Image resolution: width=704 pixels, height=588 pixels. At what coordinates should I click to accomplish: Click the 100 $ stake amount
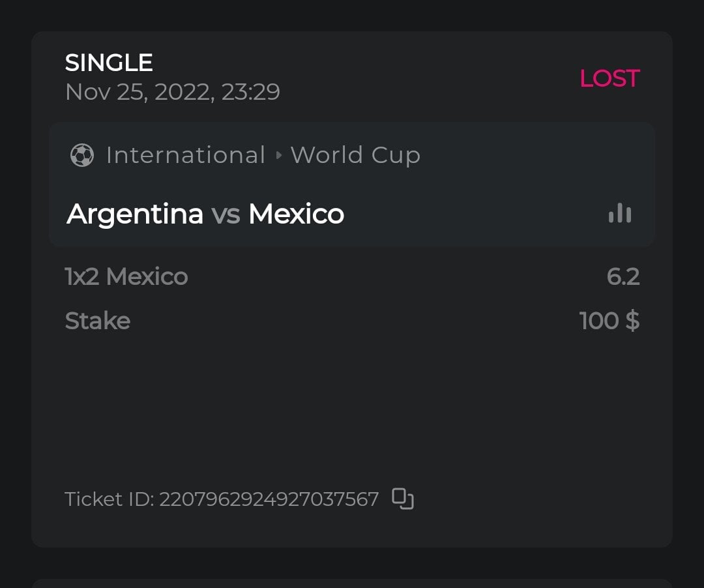tap(609, 321)
